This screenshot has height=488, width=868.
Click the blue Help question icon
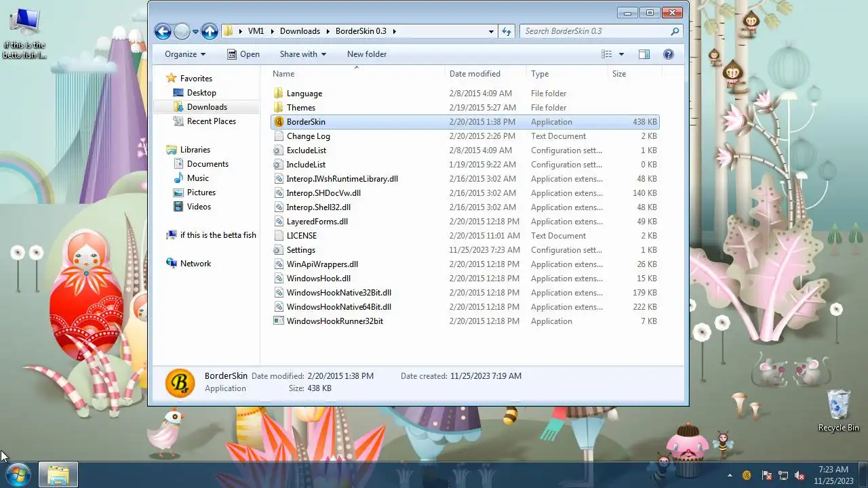[x=668, y=54]
